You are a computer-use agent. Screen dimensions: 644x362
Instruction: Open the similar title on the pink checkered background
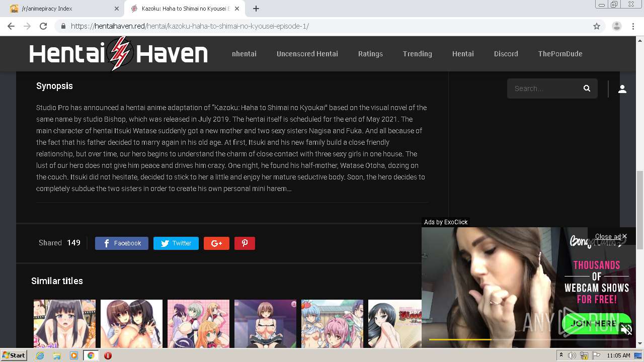coord(198,324)
